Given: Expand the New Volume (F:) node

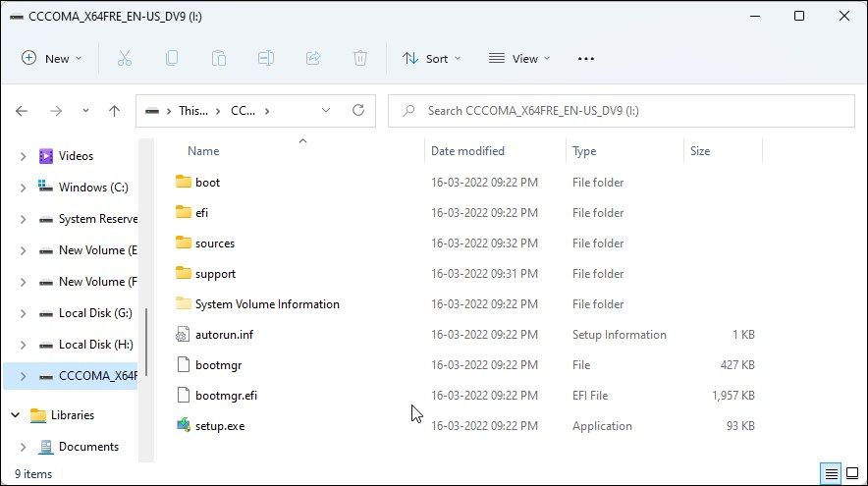Looking at the screenshot, I should pos(23,283).
